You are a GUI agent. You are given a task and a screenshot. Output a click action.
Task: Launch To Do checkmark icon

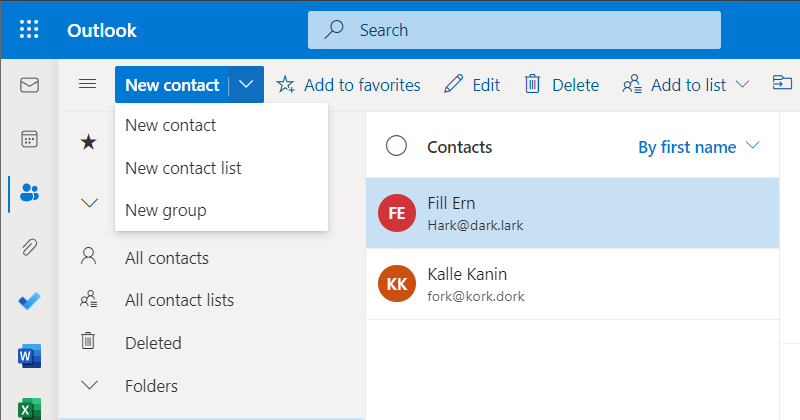(x=29, y=302)
